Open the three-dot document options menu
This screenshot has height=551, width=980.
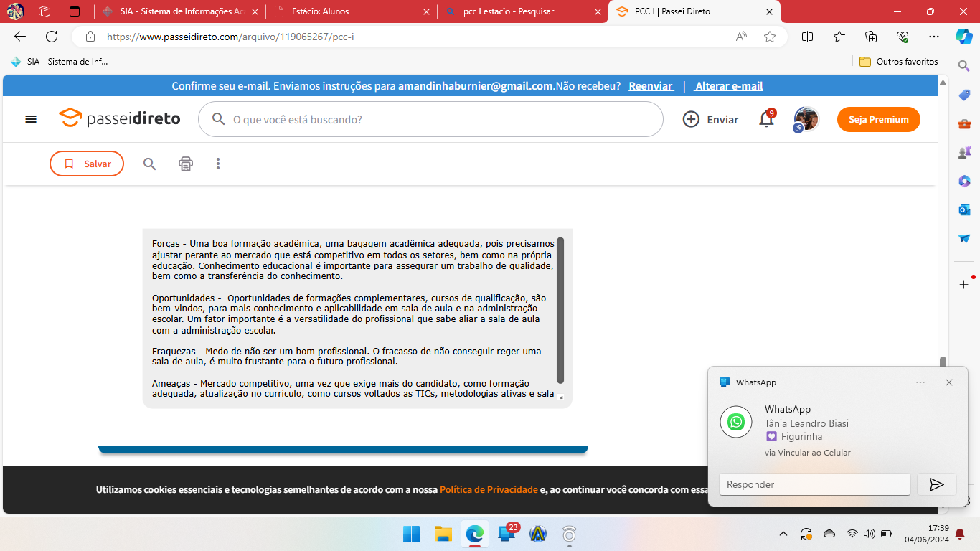point(218,164)
